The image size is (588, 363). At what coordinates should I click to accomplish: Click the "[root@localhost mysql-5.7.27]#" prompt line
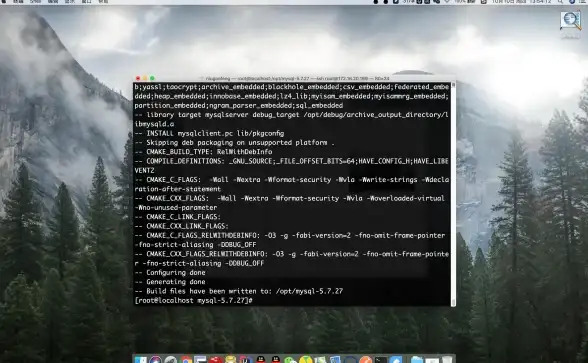pos(194,300)
